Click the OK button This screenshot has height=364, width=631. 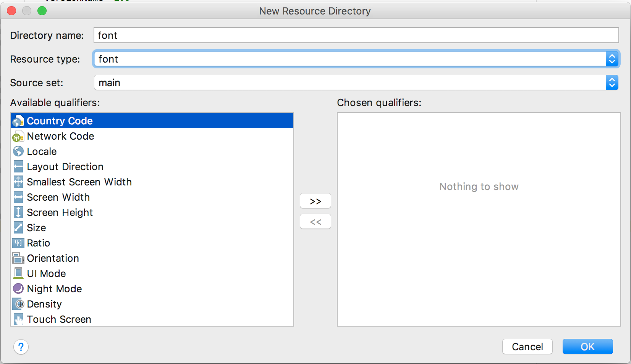coord(587,346)
